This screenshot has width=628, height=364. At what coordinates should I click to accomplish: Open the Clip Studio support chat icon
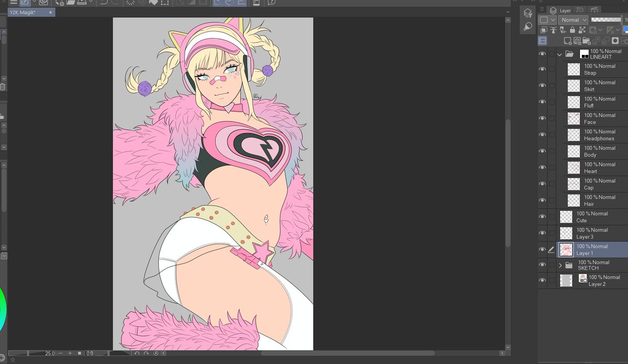(x=272, y=3)
